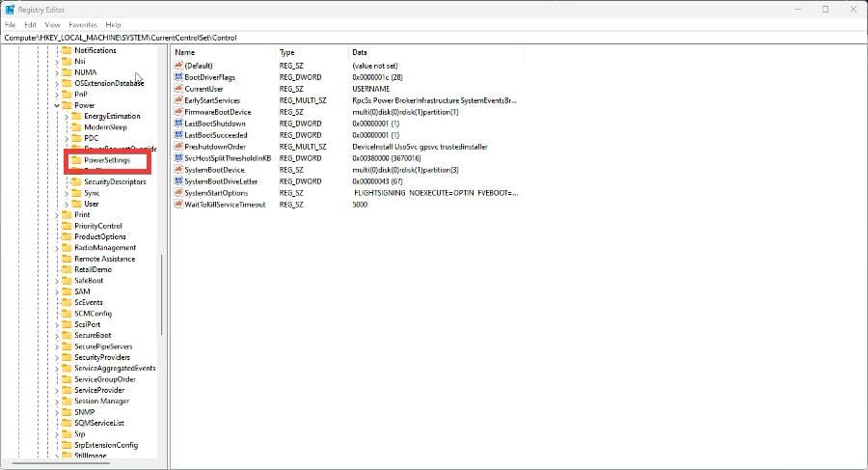Expand the User key under Power
Image resolution: width=868 pixels, height=470 pixels.
(67, 204)
